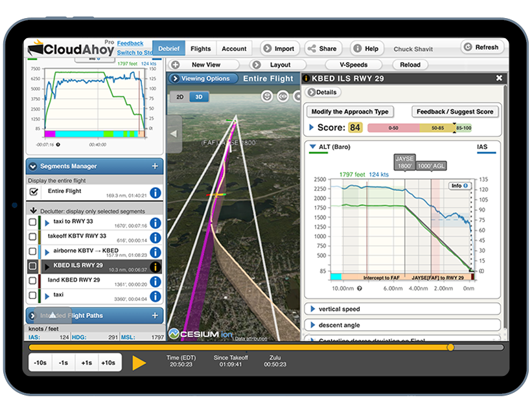Click the time offset icon under profile graph
Viewport: 532px width, 413px height.
pos(58,145)
